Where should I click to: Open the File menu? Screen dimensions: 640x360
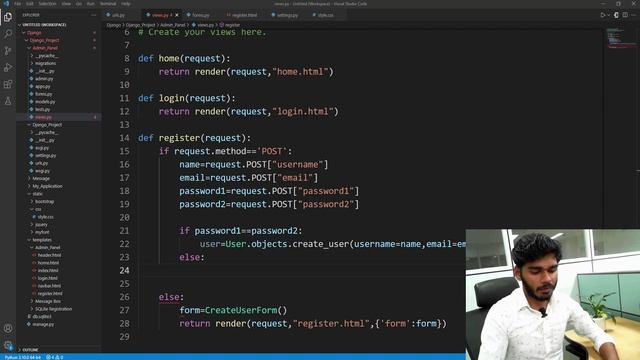[x=18, y=4]
